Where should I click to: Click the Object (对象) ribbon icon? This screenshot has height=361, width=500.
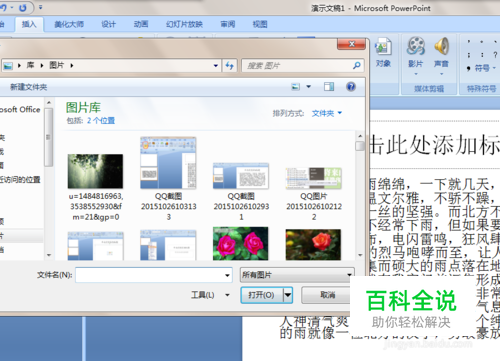click(x=383, y=53)
